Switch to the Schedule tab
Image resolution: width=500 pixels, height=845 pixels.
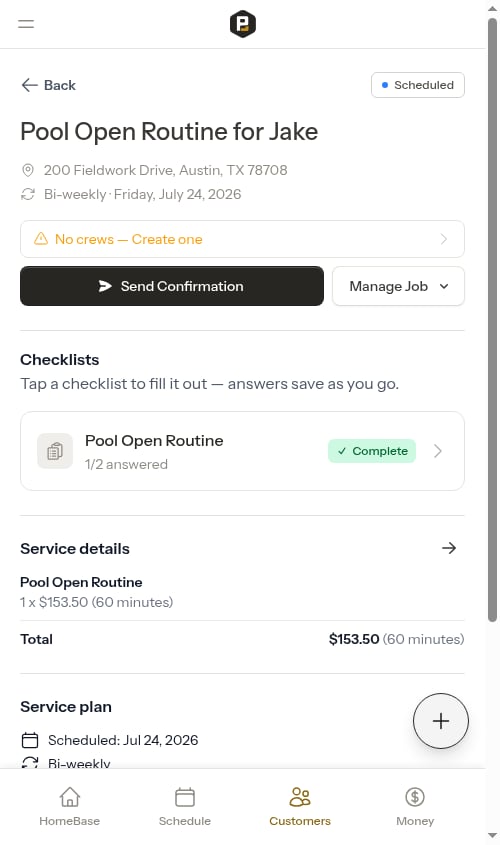(185, 806)
